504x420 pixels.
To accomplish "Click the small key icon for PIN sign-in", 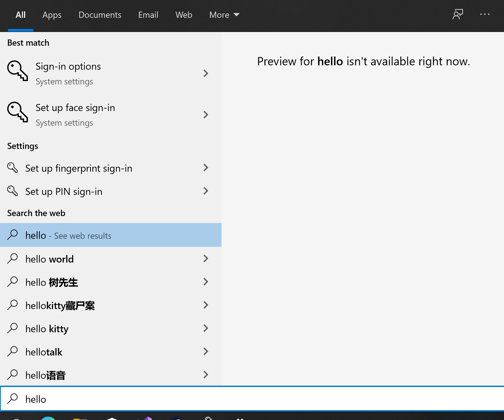I will click(12, 191).
